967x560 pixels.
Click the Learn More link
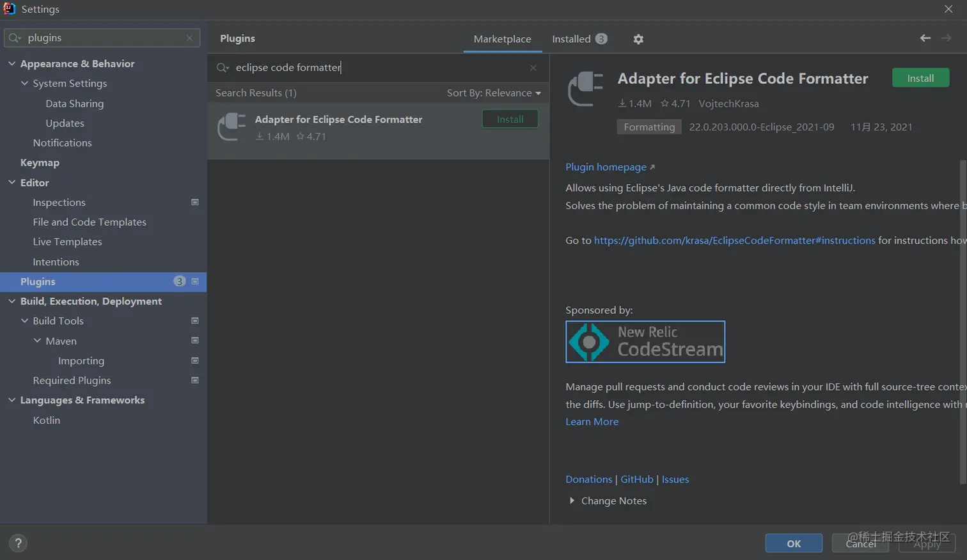click(592, 422)
